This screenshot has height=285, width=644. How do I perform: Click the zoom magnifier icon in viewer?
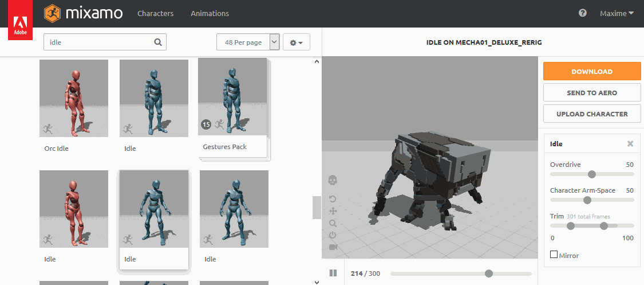(333, 223)
